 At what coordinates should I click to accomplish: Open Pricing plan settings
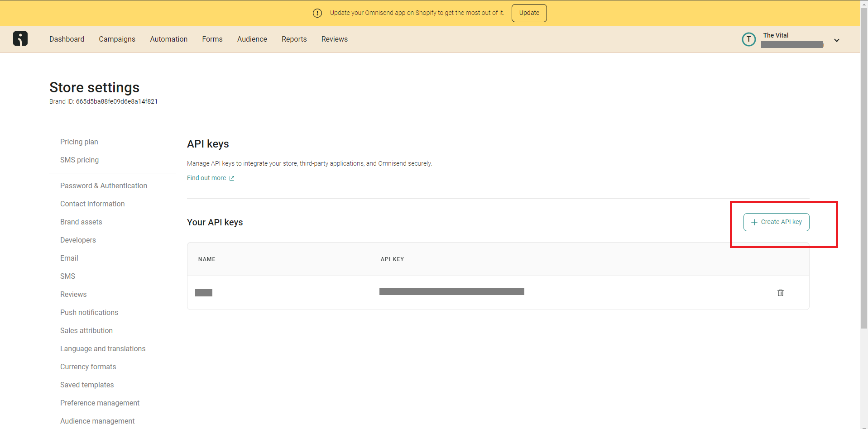coord(79,142)
